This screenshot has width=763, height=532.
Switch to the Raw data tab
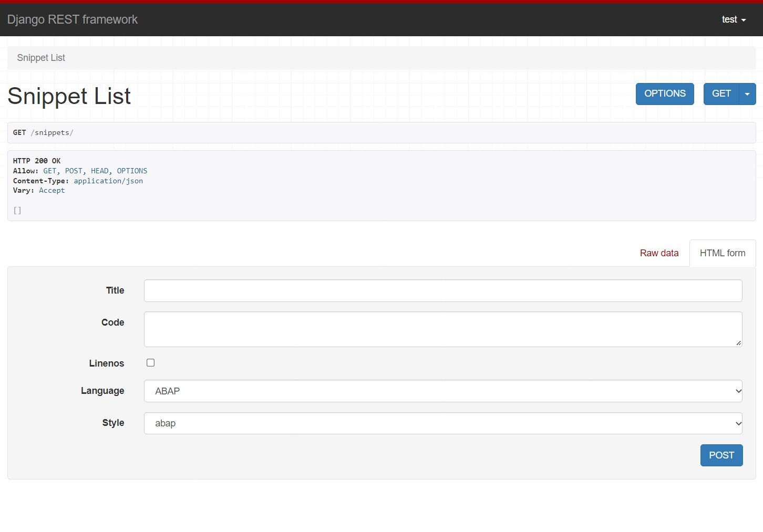659,253
